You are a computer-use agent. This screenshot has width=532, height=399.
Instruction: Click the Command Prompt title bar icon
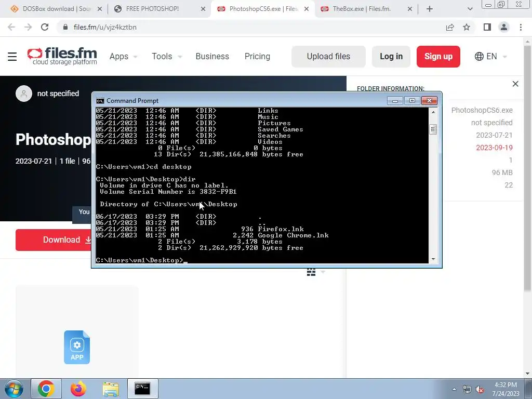click(x=100, y=101)
